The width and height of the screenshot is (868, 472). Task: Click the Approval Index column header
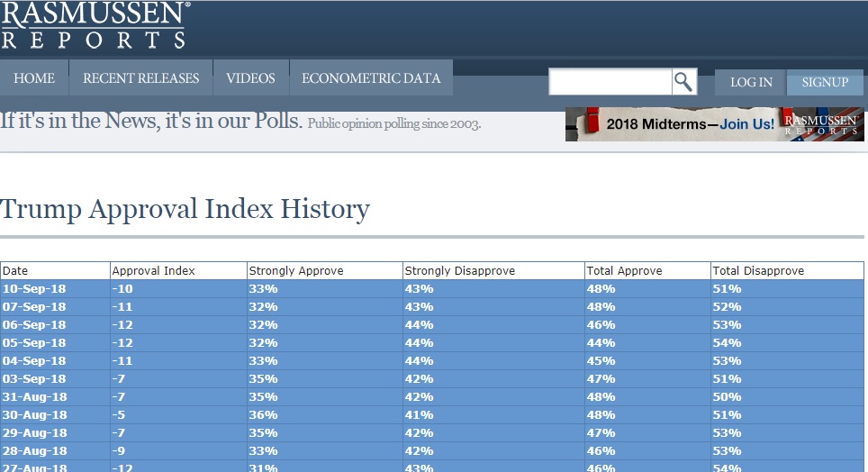pyautogui.click(x=154, y=270)
